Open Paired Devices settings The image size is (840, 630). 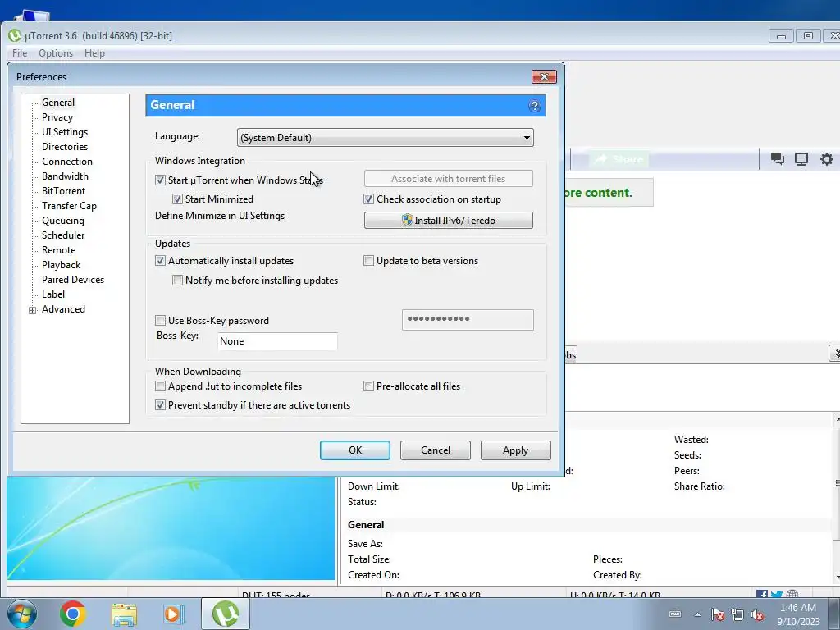tap(73, 280)
